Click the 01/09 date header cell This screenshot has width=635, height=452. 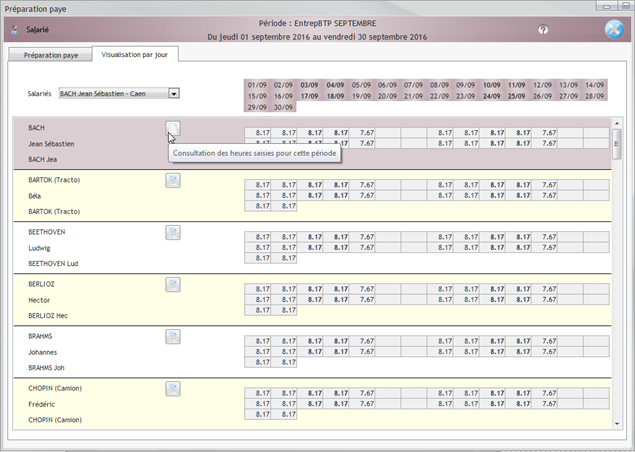tap(257, 85)
